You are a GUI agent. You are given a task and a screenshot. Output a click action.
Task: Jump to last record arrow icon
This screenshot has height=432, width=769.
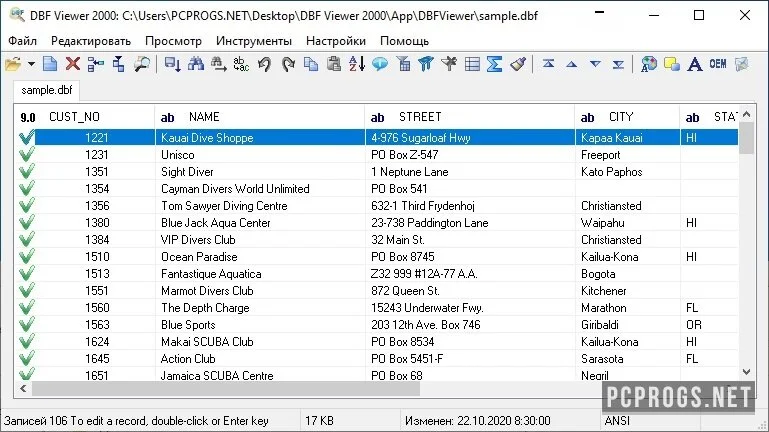pyautogui.click(x=618, y=64)
